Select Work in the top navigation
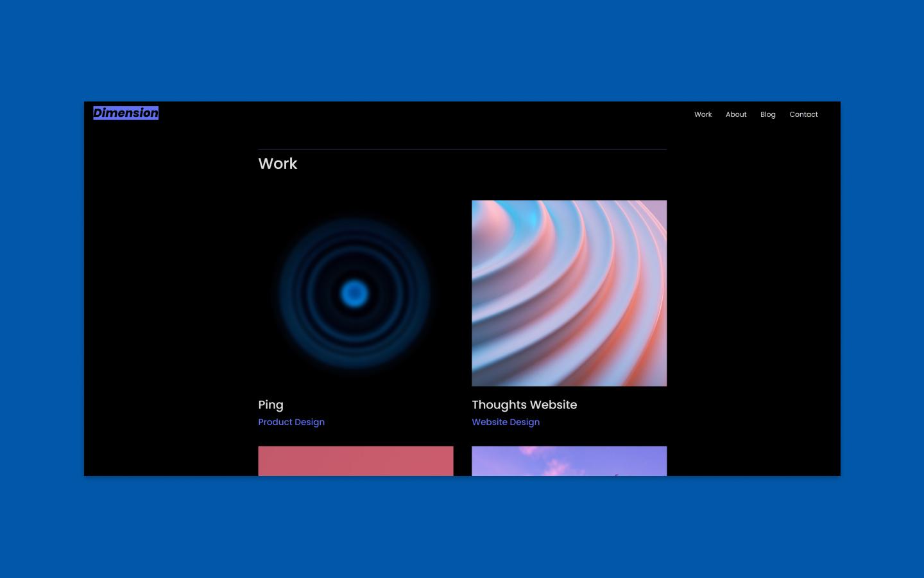924x578 pixels. click(703, 114)
